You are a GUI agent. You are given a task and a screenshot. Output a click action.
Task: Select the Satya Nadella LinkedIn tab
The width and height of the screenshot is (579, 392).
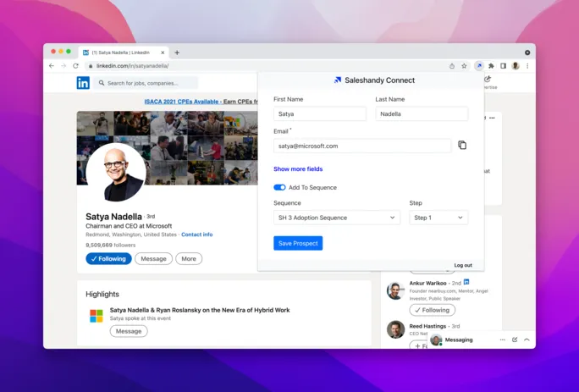pos(124,52)
